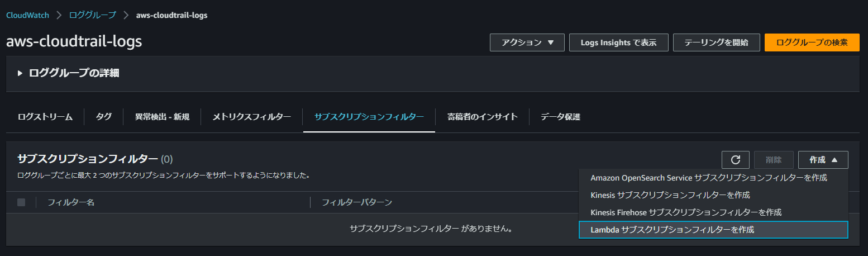The height and width of the screenshot is (256, 868).
Task: Expand the ロググループの詳細 disclosure triangle
Action: (x=20, y=73)
